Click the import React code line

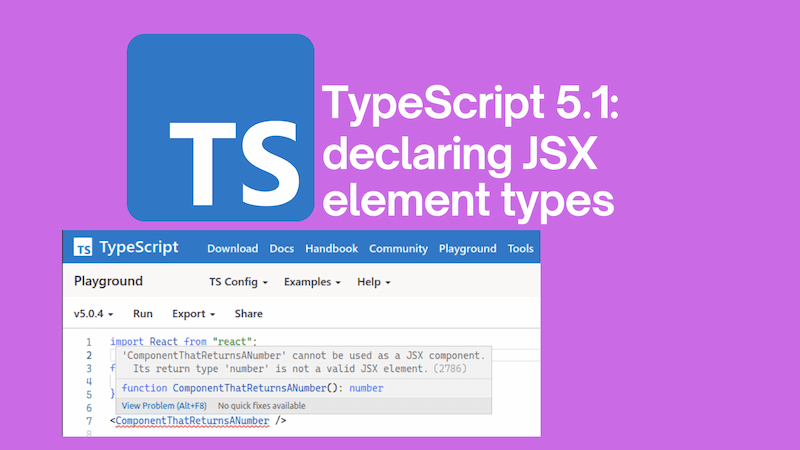[x=184, y=341]
